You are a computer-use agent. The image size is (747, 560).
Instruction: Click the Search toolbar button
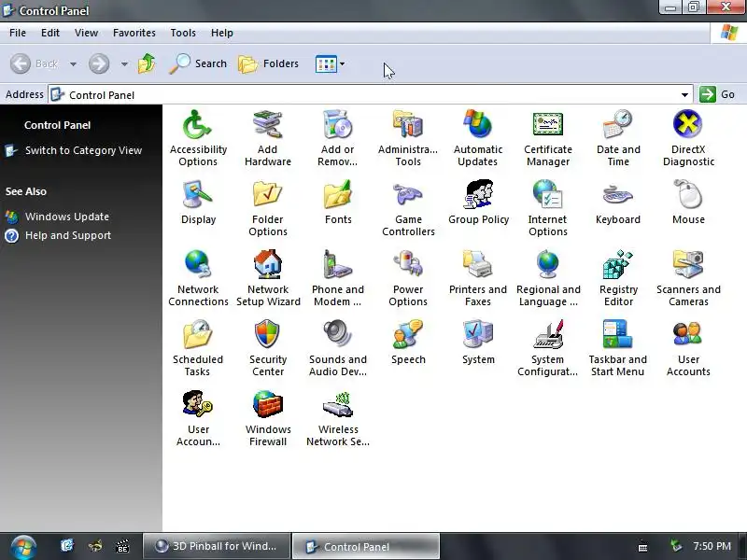tap(198, 63)
